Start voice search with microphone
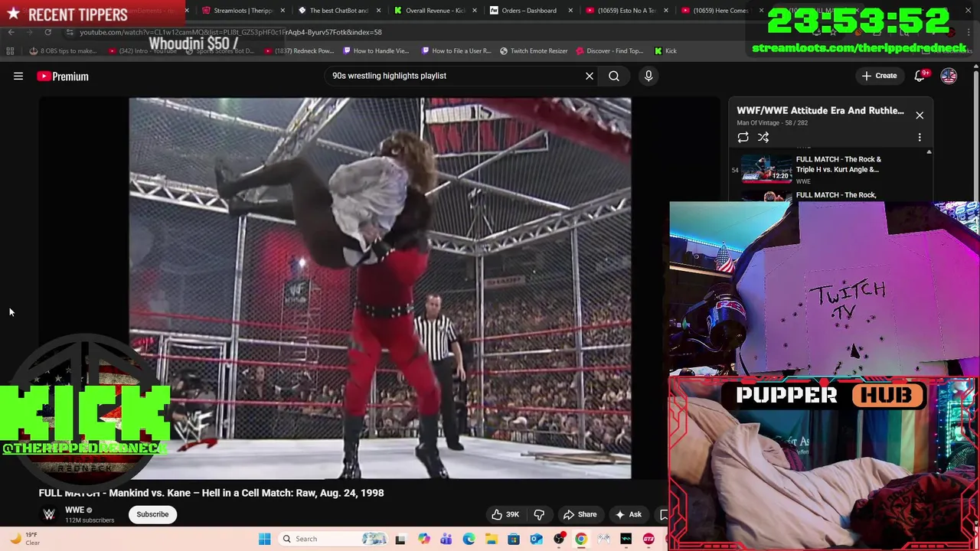The image size is (980, 551). tap(648, 76)
